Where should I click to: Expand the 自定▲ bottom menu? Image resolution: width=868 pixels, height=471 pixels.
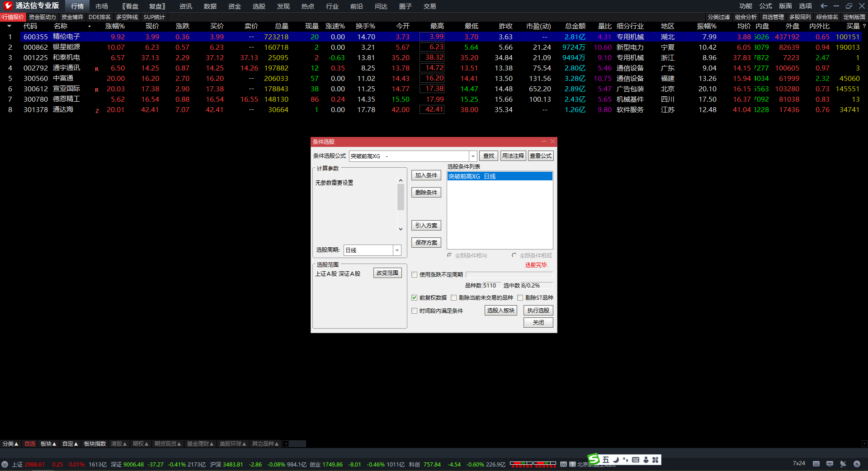coord(70,444)
